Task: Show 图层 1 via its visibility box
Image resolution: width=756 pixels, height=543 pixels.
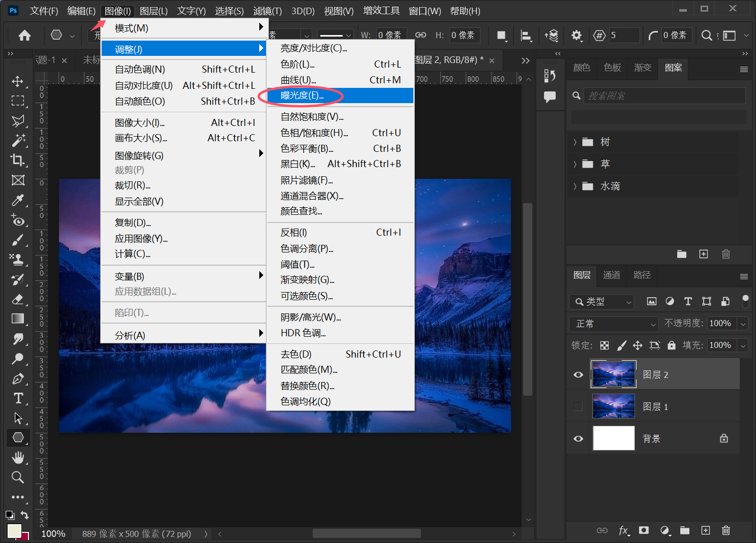Action: pos(578,406)
